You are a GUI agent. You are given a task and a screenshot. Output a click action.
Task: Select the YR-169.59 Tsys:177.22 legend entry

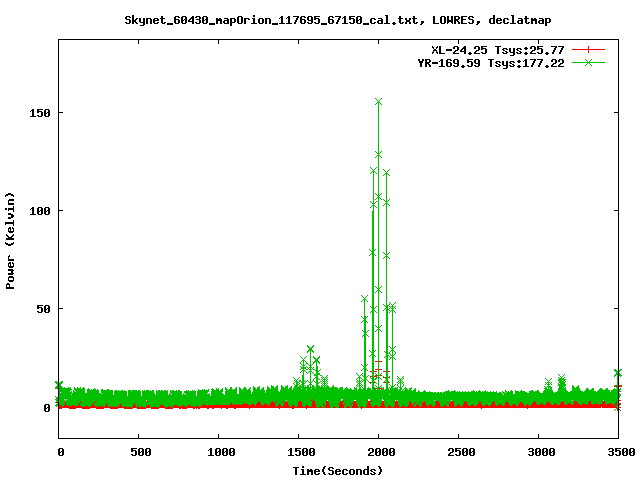point(491,63)
